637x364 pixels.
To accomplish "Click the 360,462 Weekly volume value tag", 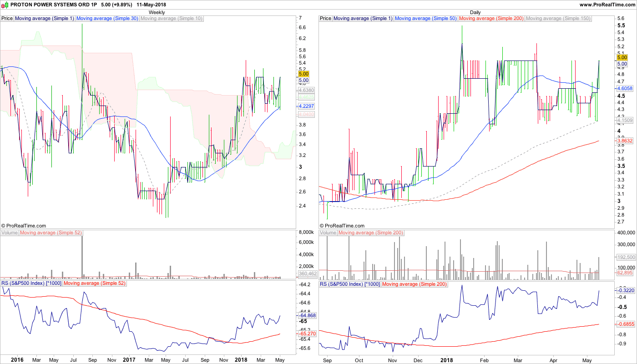I will click(x=307, y=274).
